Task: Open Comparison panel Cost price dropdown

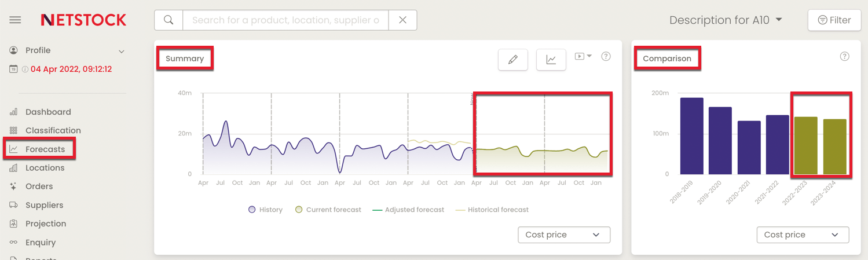Action: pyautogui.click(x=802, y=235)
